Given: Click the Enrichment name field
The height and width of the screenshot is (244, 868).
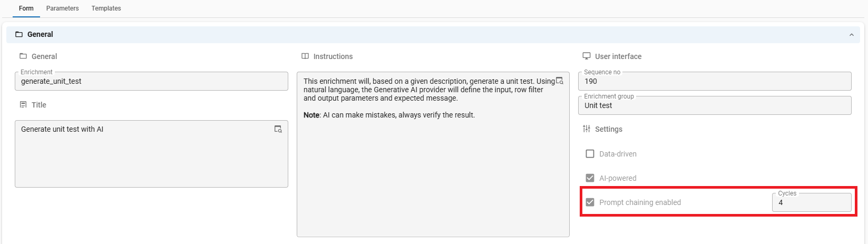Looking at the screenshot, I should 151,81.
